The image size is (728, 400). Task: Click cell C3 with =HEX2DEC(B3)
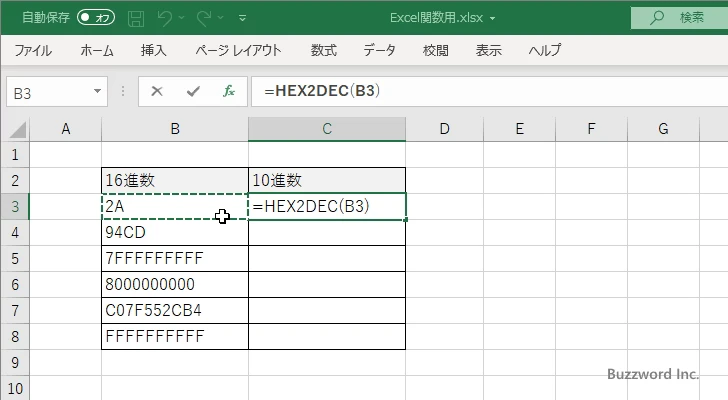click(327, 206)
